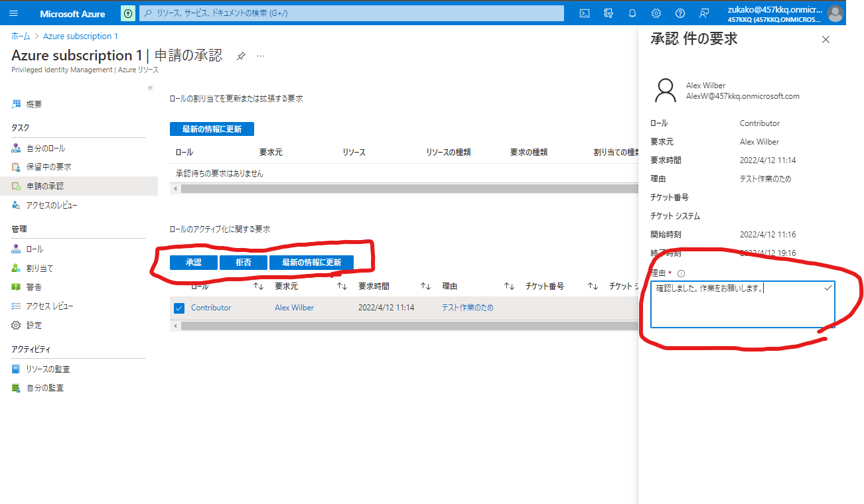The height and width of the screenshot is (504, 864).
Task: Click the 要求の種類 column header in upper table
Action: point(529,153)
